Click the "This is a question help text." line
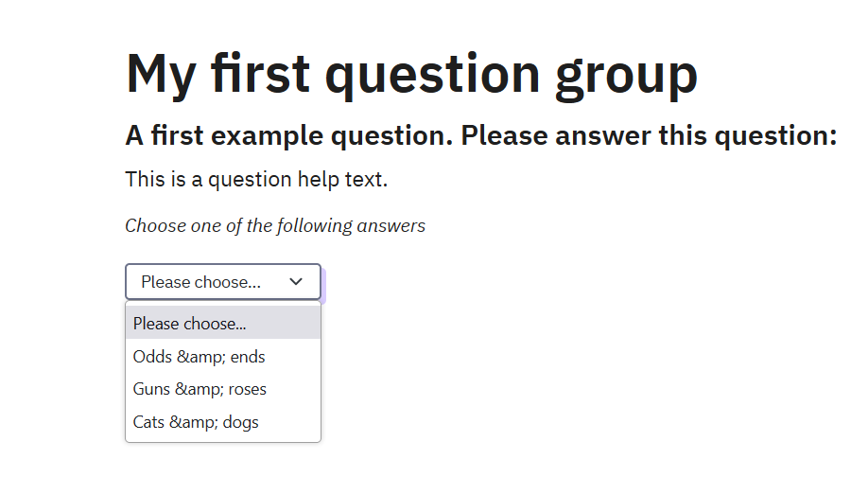Viewport: 868px width, 477px height. coord(256,179)
